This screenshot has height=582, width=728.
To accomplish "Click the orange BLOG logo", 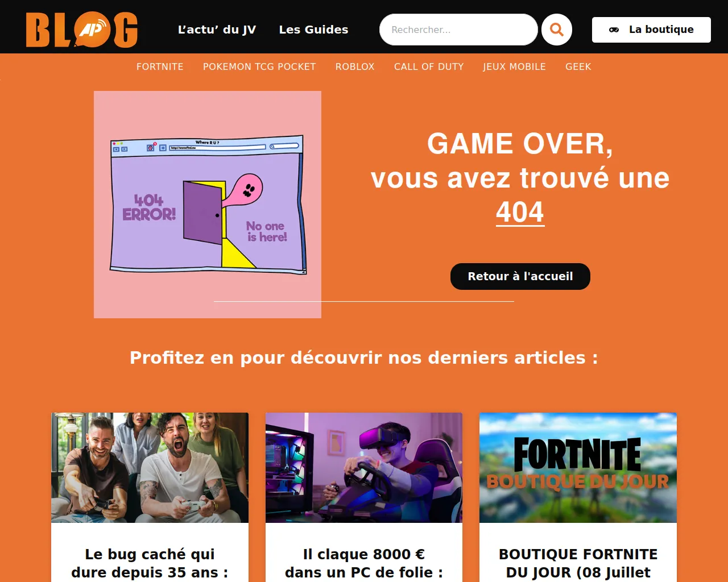I will 82,30.
